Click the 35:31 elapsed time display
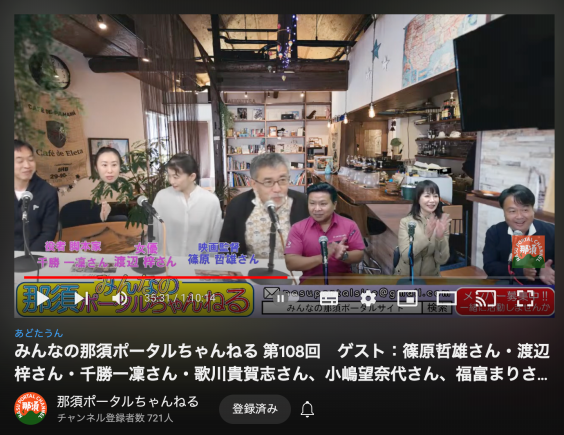 157,298
